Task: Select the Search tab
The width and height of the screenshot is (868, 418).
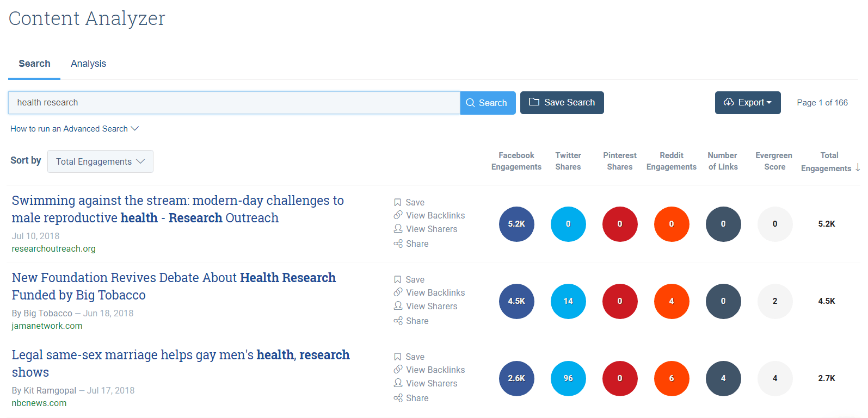Action: [34, 64]
